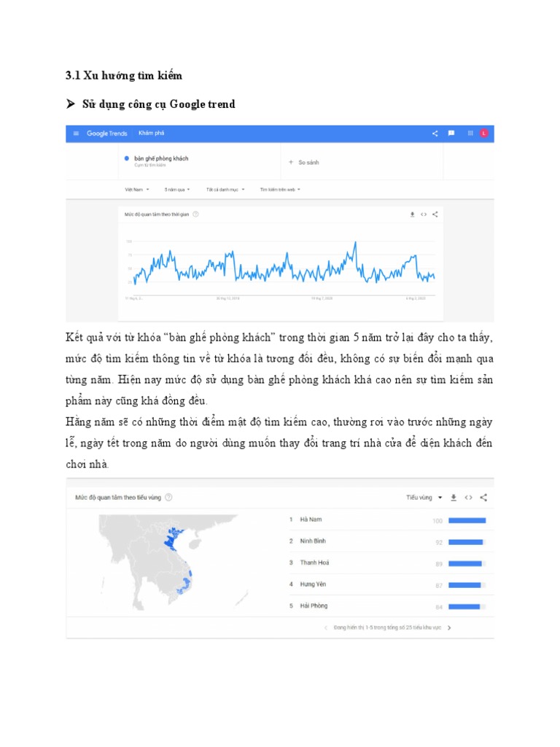
Task: Click the Ninh Bình interest bar
Action: (467, 541)
